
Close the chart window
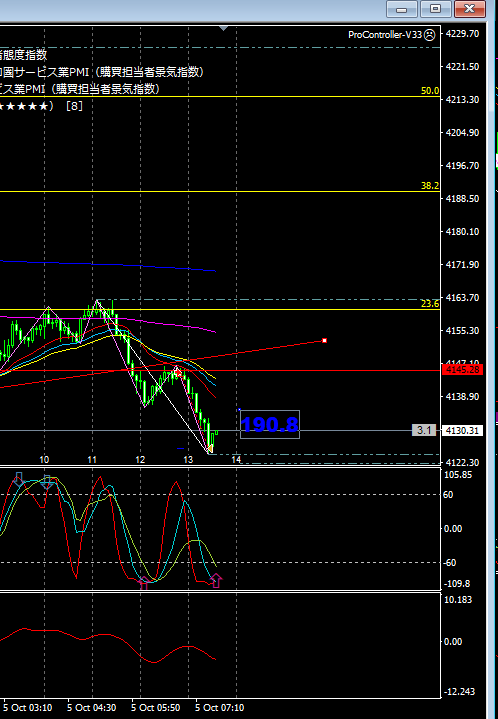(469, 9)
